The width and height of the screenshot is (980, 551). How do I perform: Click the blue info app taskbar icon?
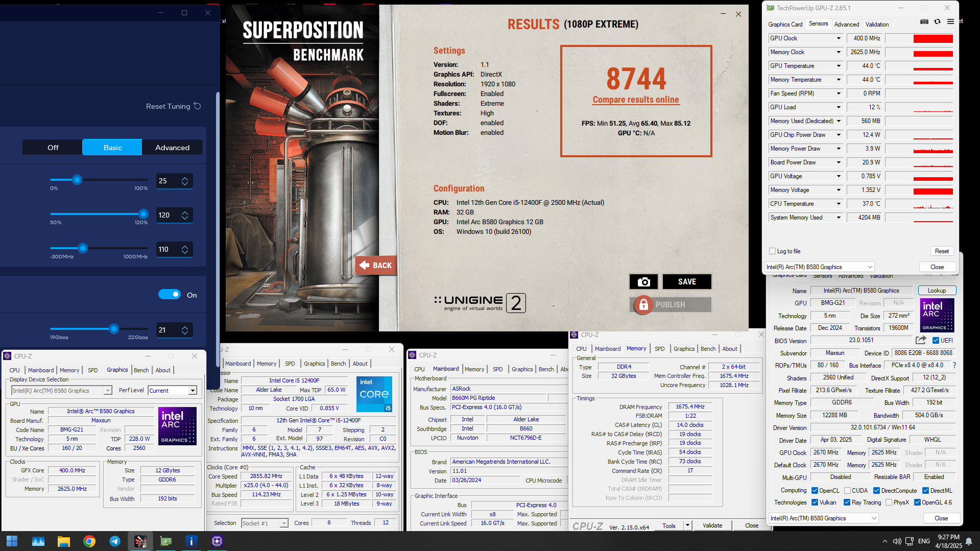click(x=192, y=541)
